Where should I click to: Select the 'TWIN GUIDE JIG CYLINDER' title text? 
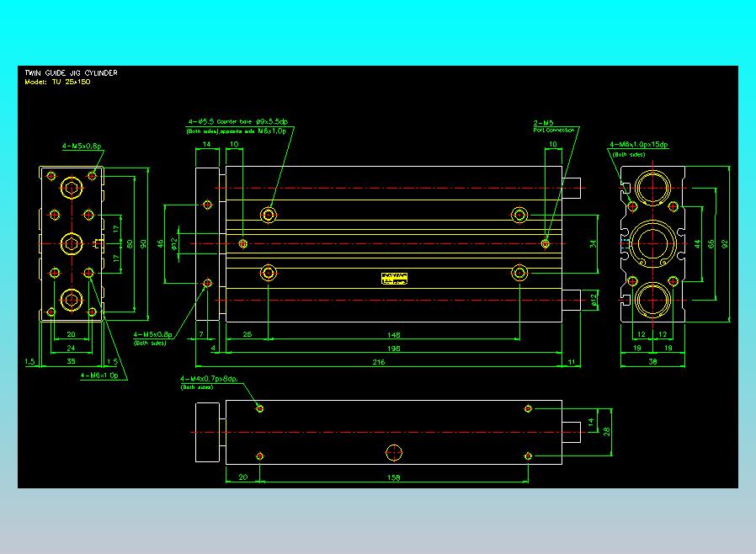coord(71,72)
